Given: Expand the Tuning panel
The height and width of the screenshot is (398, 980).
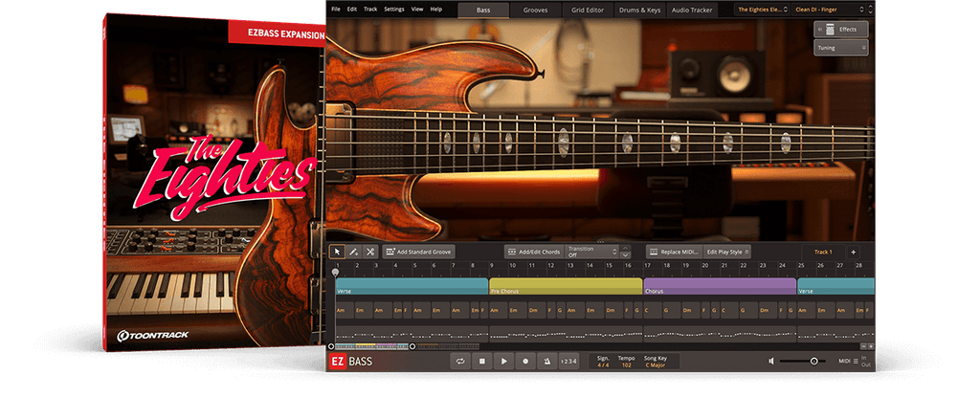Looking at the screenshot, I should [x=841, y=48].
